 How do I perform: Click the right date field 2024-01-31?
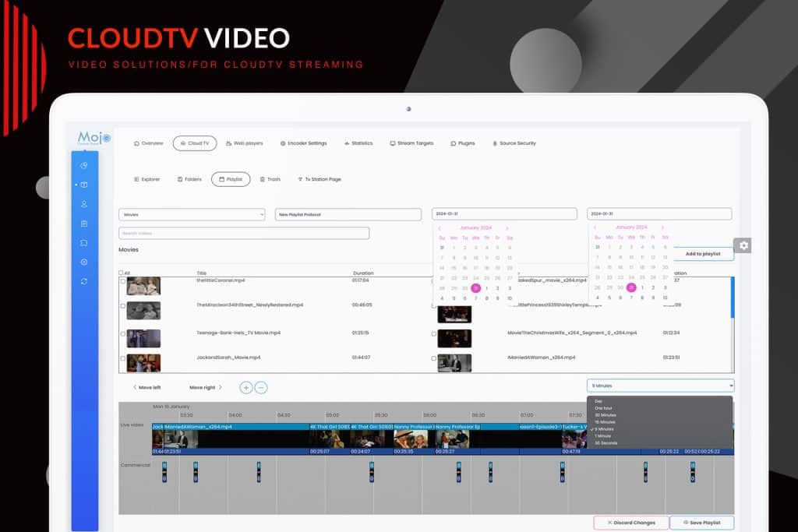[659, 213]
